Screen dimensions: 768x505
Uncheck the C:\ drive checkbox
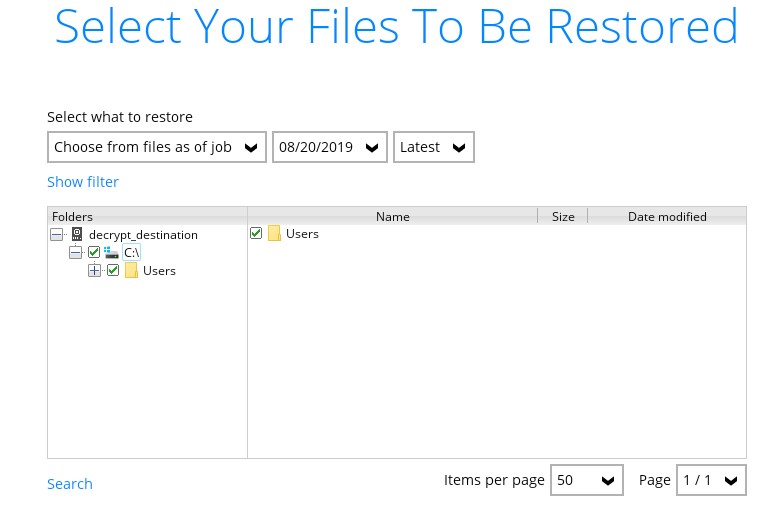pyautogui.click(x=94, y=253)
